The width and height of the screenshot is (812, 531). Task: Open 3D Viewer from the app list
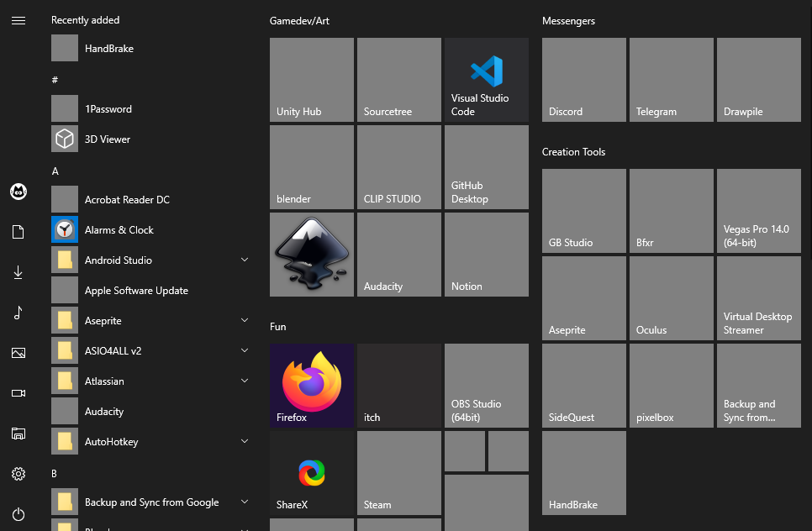coord(150,139)
